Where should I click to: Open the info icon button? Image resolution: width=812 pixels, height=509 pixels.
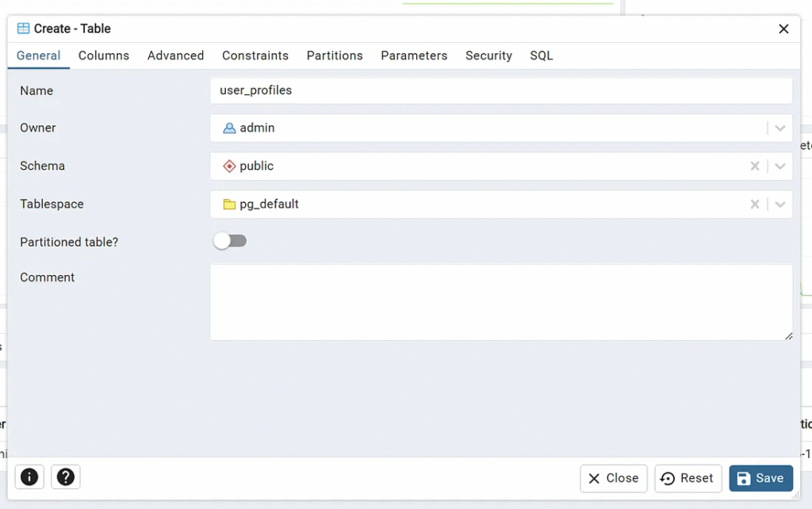click(29, 477)
